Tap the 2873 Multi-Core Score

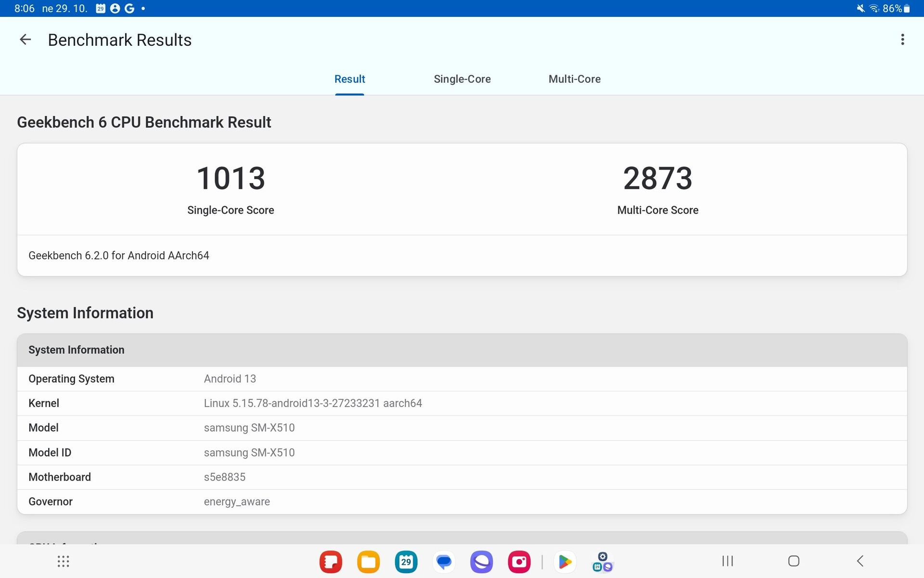657,179
